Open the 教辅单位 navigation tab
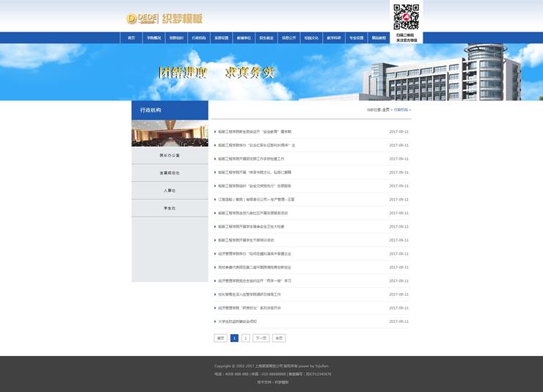Image resolution: width=543 pixels, height=392 pixels. coord(244,37)
